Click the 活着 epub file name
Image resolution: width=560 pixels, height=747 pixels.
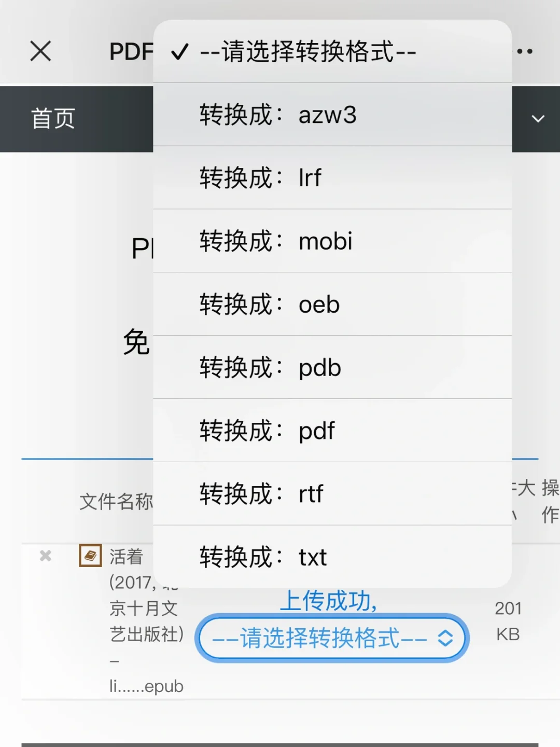146,621
